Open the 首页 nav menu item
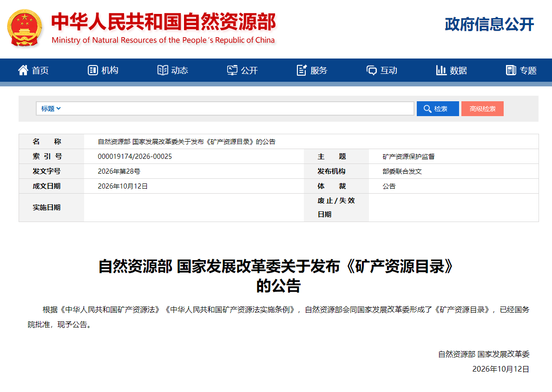 [x=33, y=71]
